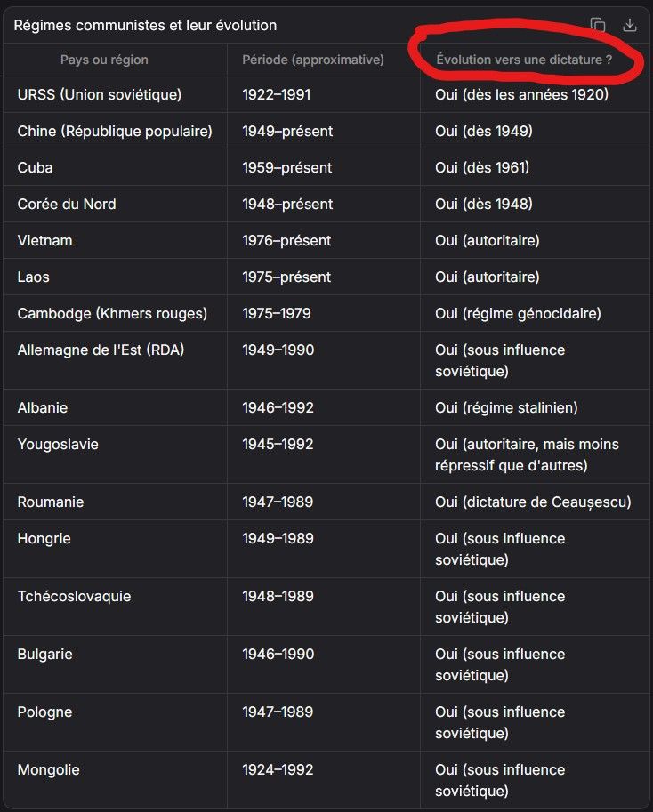Click the 'Corée du Nord' cell
This screenshot has height=812, width=653.
pyautogui.click(x=67, y=204)
